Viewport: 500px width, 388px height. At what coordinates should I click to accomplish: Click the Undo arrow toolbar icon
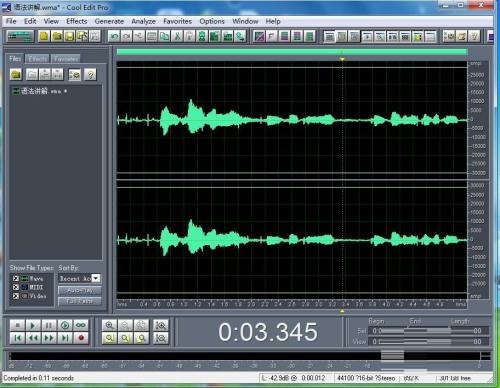(114, 36)
